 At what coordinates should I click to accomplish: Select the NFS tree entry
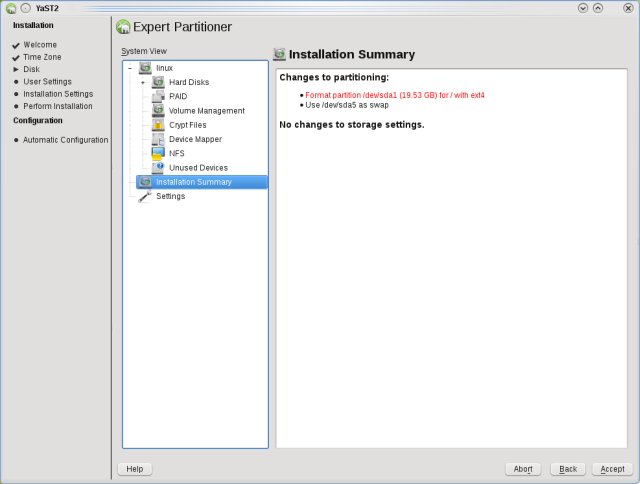pos(177,153)
